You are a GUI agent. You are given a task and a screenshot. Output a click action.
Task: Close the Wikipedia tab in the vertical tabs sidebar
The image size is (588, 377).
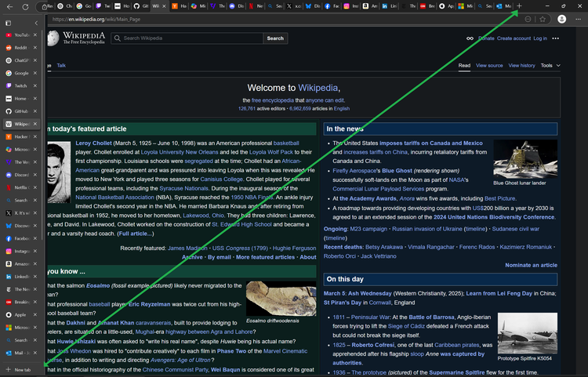point(34,124)
